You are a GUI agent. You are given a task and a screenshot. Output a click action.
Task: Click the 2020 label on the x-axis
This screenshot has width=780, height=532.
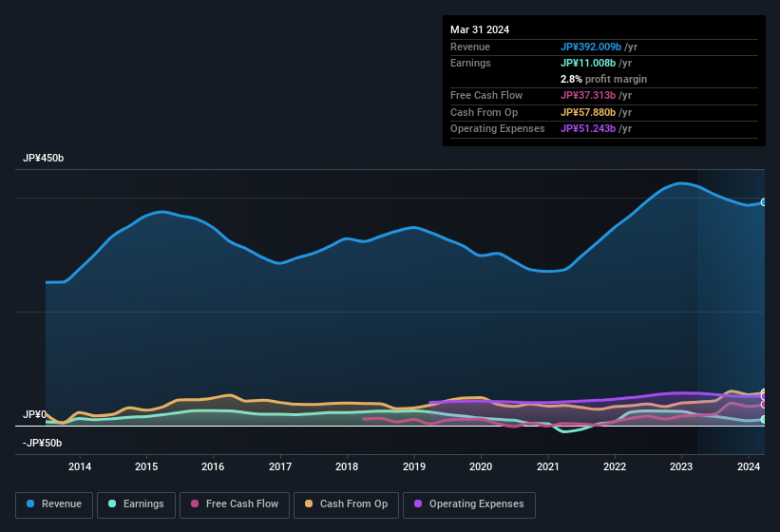481,466
